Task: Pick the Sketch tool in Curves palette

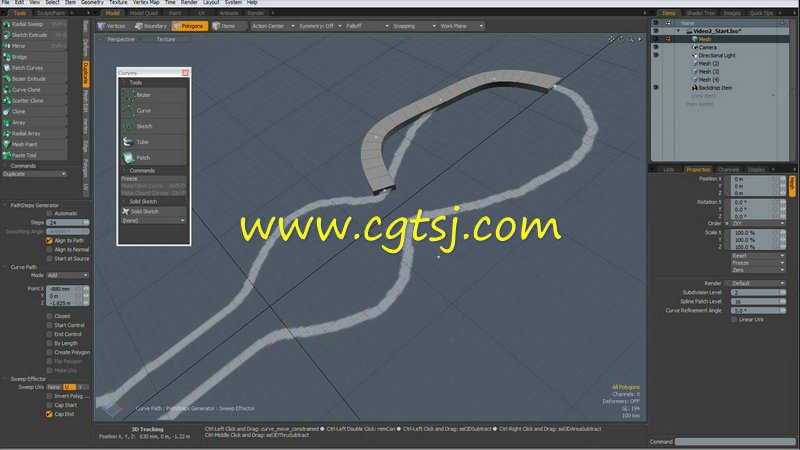Action: click(154, 127)
